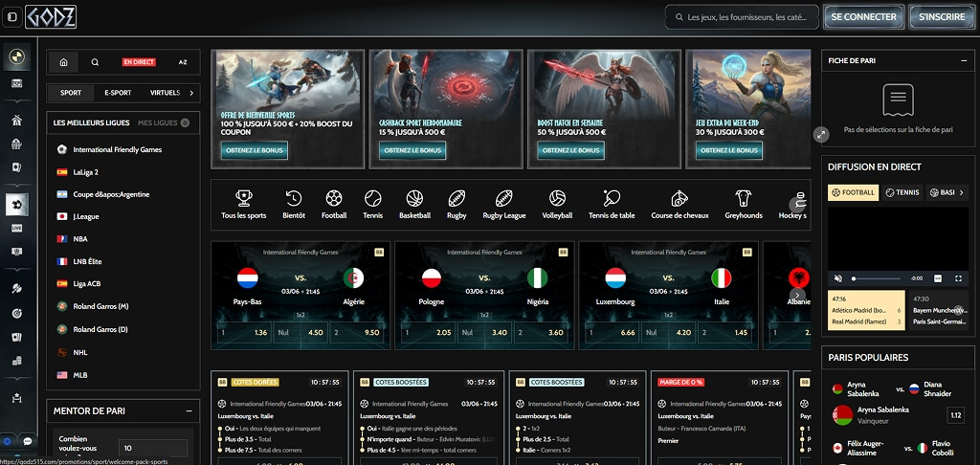
Task: Bet Aryna Sabalenka winner at 1.12
Action: [x=955, y=415]
